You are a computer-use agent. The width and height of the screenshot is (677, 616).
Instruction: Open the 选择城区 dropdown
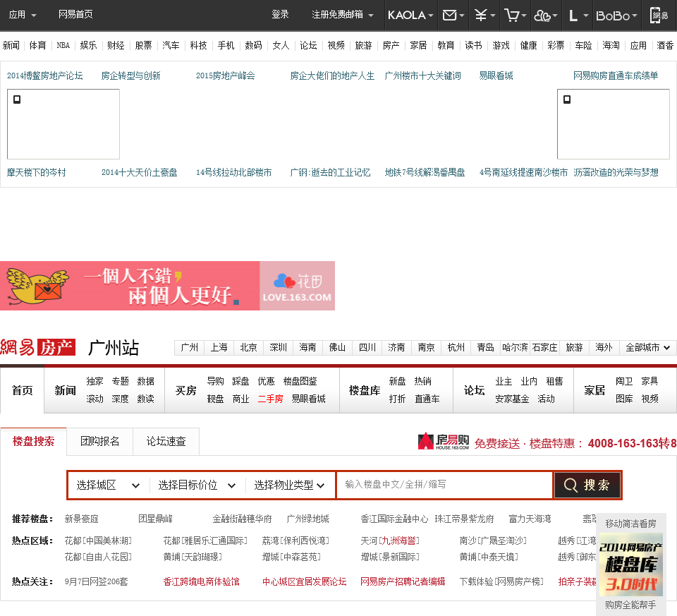[x=109, y=485]
